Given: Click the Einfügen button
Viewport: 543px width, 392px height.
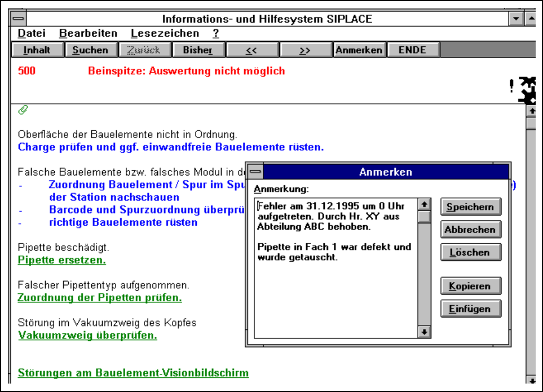Looking at the screenshot, I should point(471,309).
